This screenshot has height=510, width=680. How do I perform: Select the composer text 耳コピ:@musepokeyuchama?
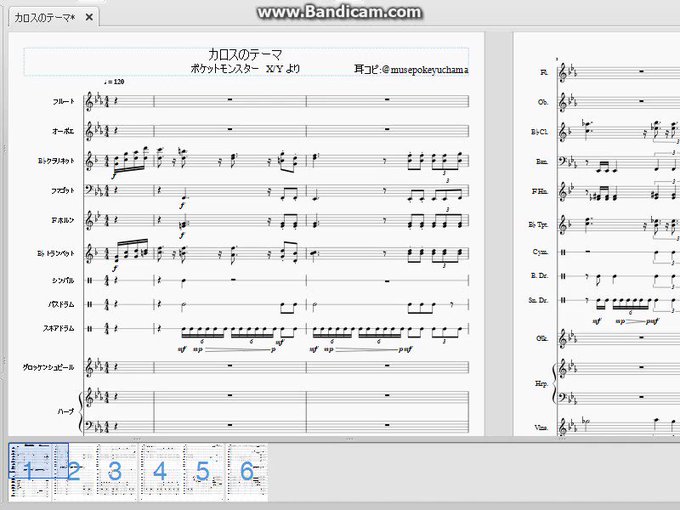(x=411, y=69)
